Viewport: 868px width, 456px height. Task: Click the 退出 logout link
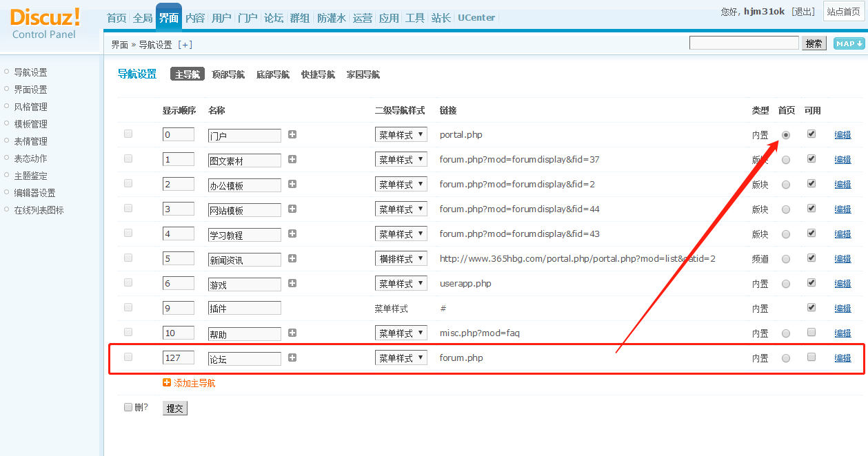(x=803, y=12)
